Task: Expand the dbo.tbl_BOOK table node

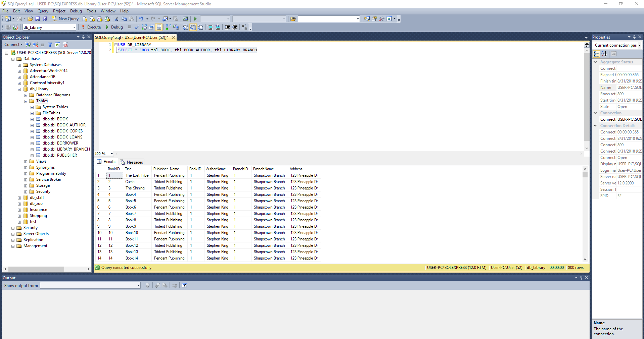Action: 32,119
